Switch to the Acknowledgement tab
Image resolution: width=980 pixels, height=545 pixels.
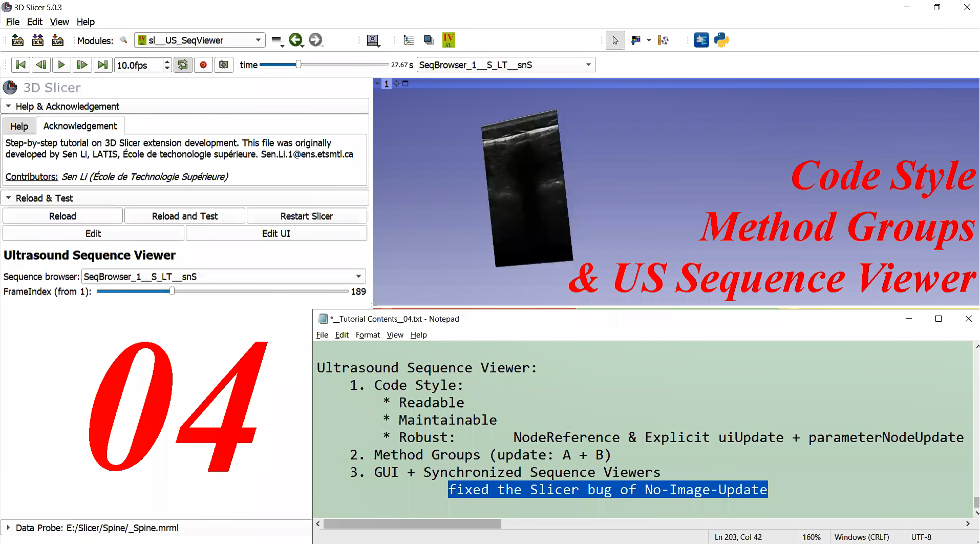[80, 125]
